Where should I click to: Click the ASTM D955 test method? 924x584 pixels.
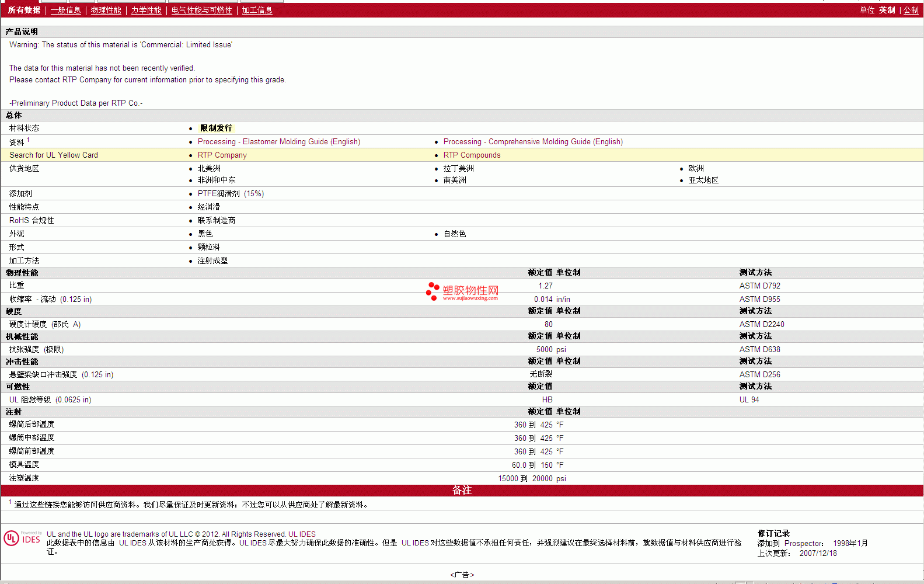coord(760,300)
